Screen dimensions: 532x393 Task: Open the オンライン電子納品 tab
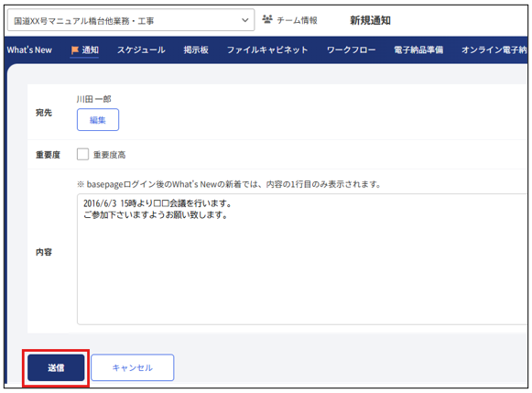pyautogui.click(x=494, y=50)
